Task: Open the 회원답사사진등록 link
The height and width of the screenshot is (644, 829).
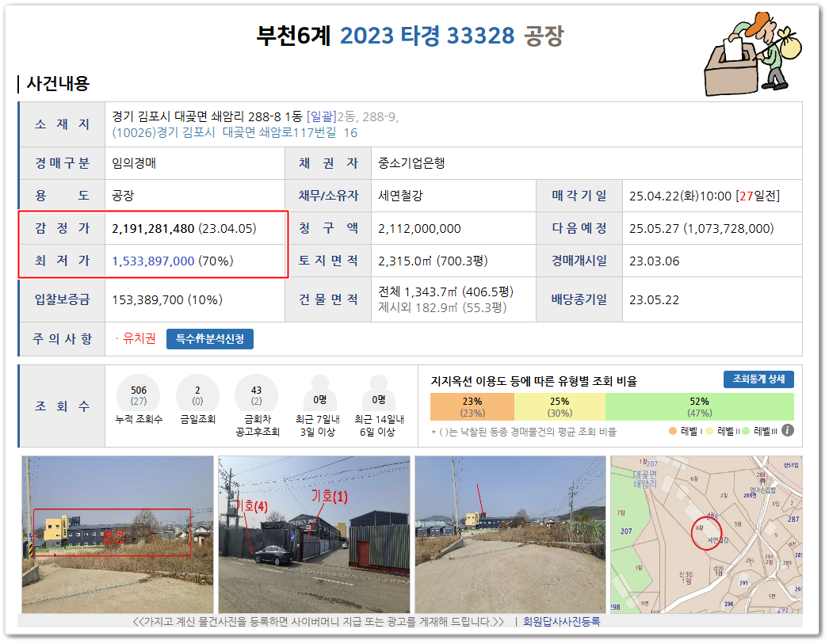Action: [x=561, y=622]
